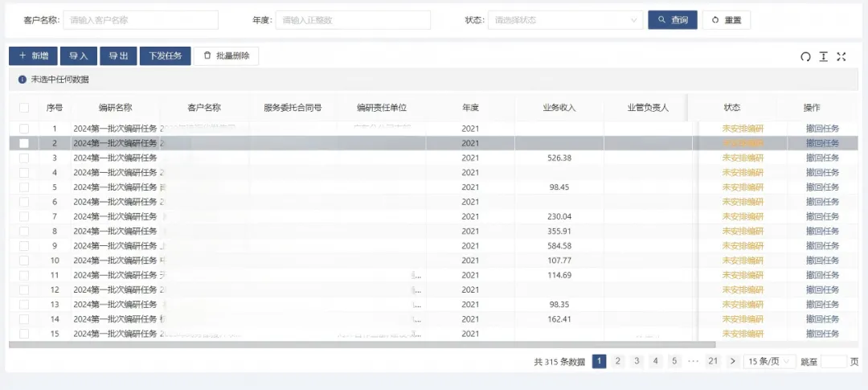Toggle fullscreen table view icon
868x390 pixels.
(841, 56)
